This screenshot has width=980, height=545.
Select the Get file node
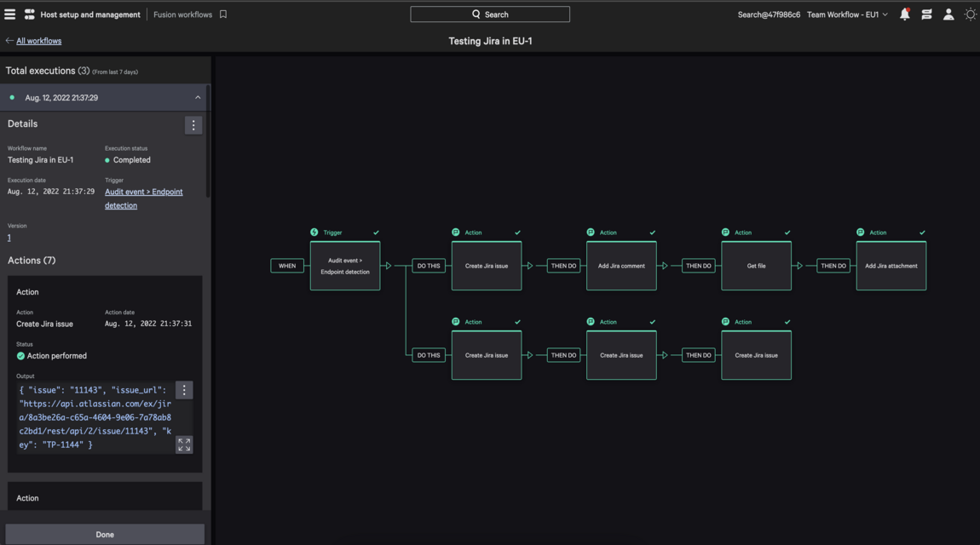click(x=756, y=266)
